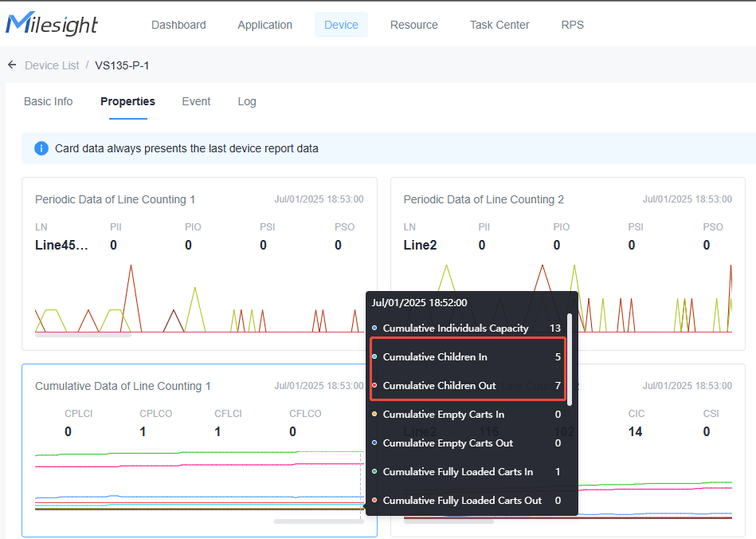Screen dimensions: 756x539
Task: Click Cumulative Fully Loaded Carts In row
Action: (467, 471)
